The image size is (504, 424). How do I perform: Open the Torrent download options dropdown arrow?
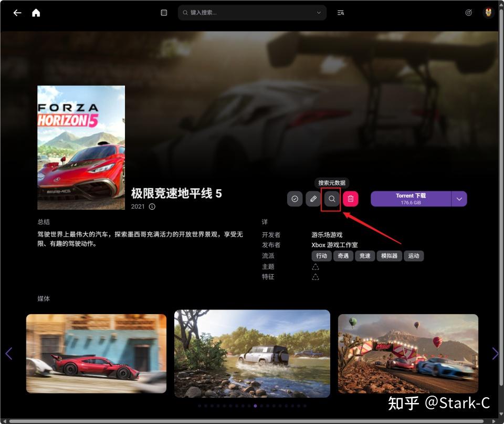(459, 199)
